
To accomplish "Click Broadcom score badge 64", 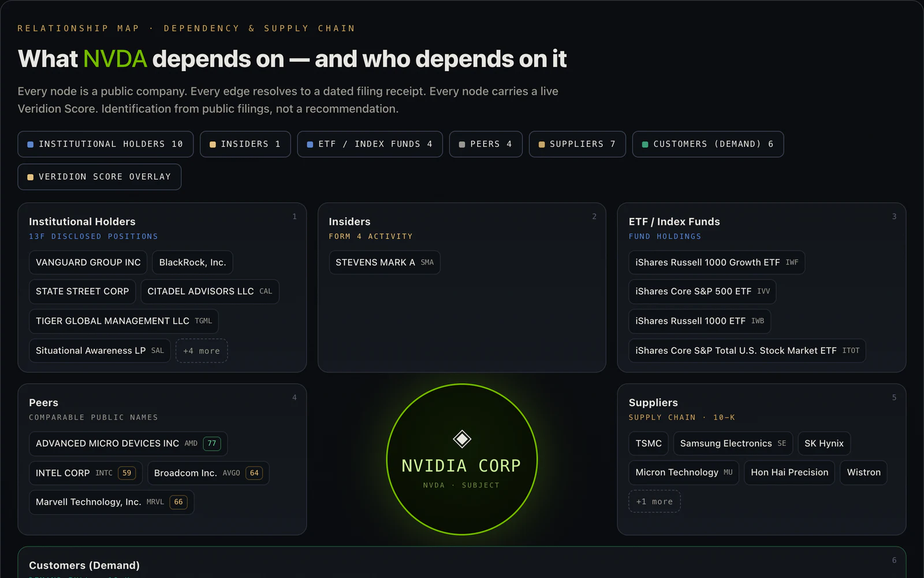I will pyautogui.click(x=254, y=473).
